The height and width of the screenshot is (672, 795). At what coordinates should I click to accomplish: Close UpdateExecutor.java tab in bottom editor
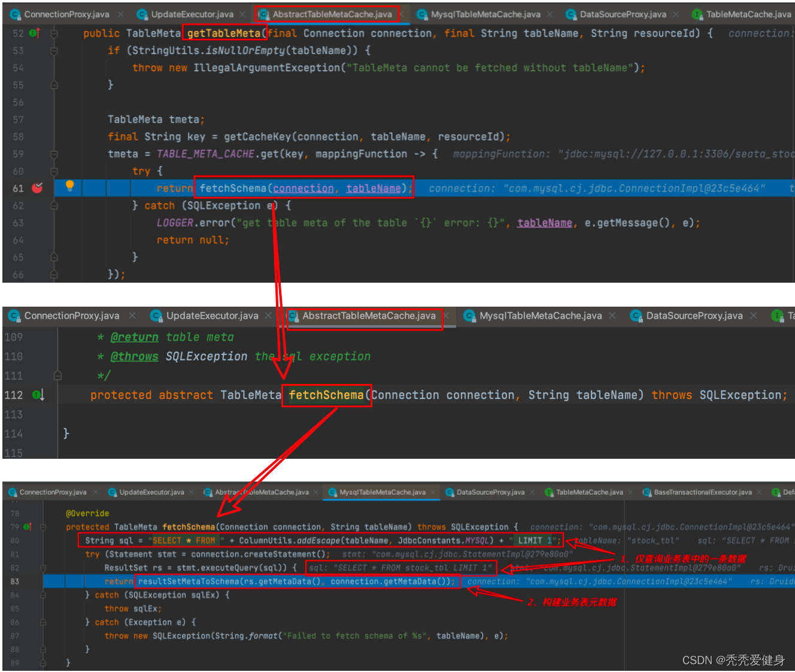pos(192,492)
